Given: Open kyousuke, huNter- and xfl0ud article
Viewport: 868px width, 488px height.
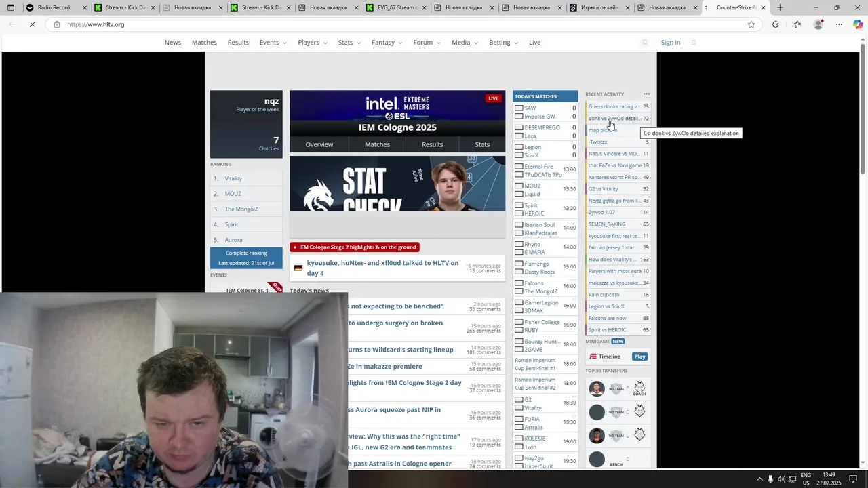Looking at the screenshot, I should tap(382, 268).
